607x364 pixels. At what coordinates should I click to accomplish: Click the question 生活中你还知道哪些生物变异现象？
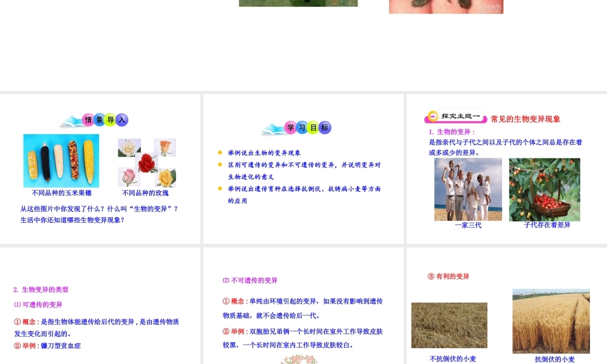pyautogui.click(x=72, y=220)
